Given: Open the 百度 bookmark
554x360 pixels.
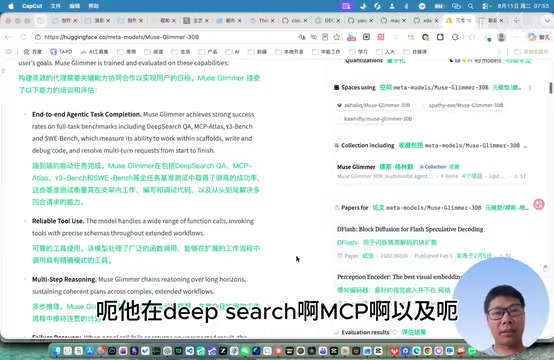Looking at the screenshot, I should point(33,52).
